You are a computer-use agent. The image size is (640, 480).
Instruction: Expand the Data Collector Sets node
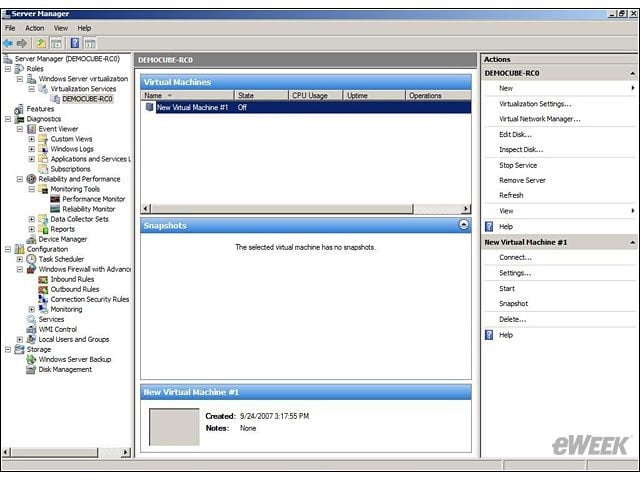31,219
